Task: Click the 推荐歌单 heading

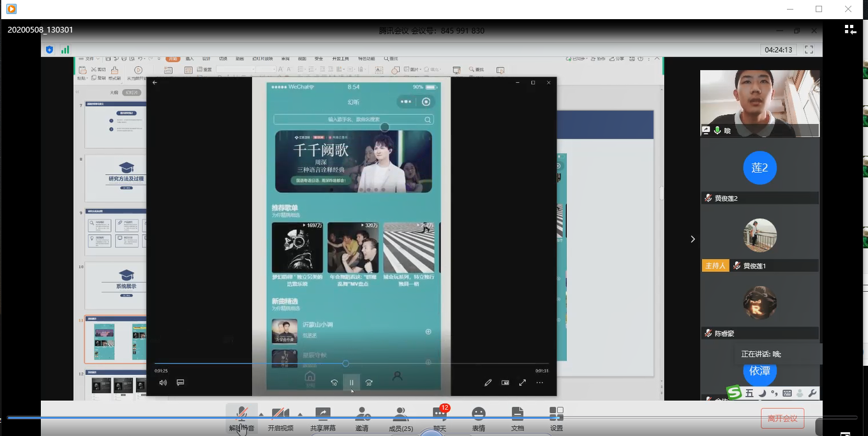Action: point(285,207)
